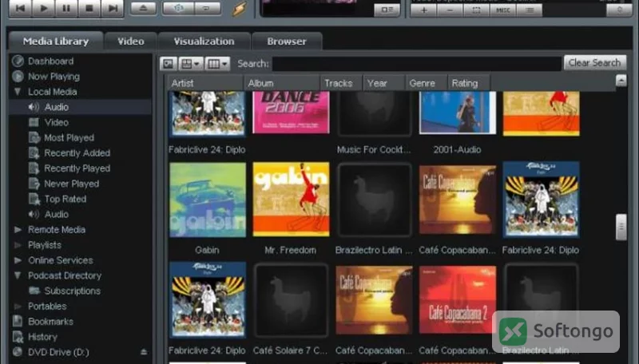Open the Visualization tab
The height and width of the screenshot is (364, 639).
(204, 42)
